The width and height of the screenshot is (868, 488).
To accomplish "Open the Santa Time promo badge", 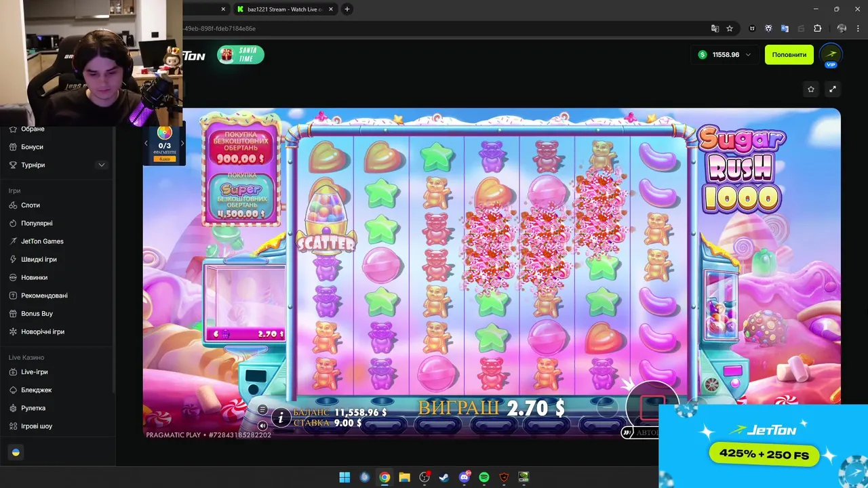I will (x=241, y=55).
